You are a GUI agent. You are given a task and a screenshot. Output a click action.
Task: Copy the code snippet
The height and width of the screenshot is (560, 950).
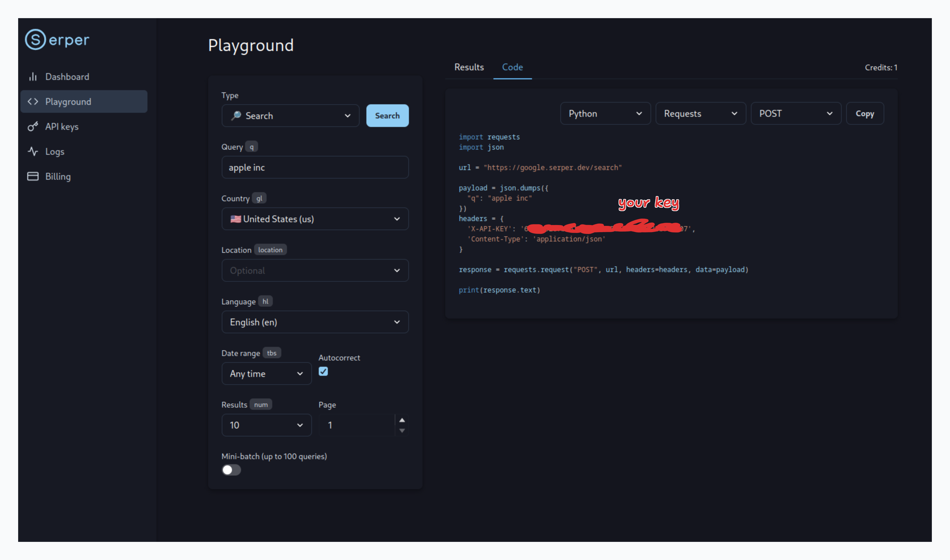pos(865,113)
